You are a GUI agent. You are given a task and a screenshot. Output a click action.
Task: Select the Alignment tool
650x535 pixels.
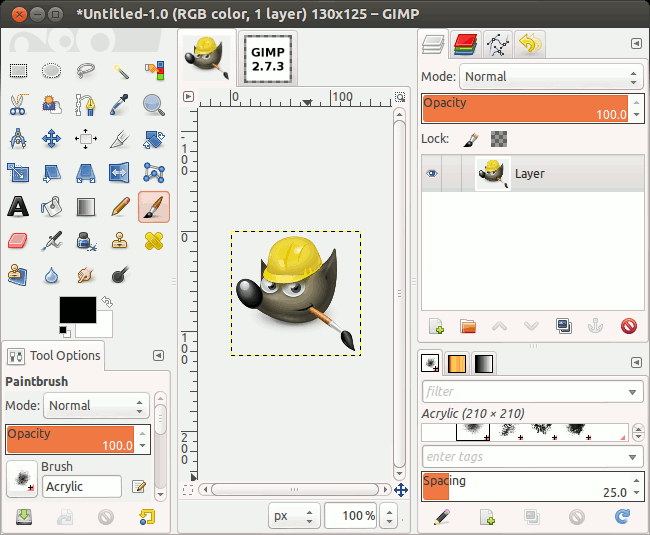click(x=86, y=138)
